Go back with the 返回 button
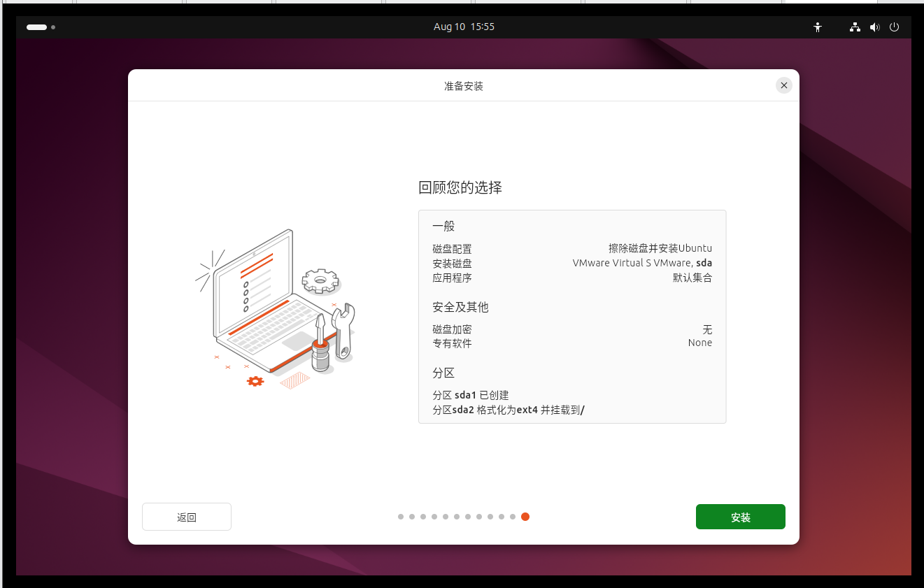The width and height of the screenshot is (924, 588). click(x=187, y=517)
